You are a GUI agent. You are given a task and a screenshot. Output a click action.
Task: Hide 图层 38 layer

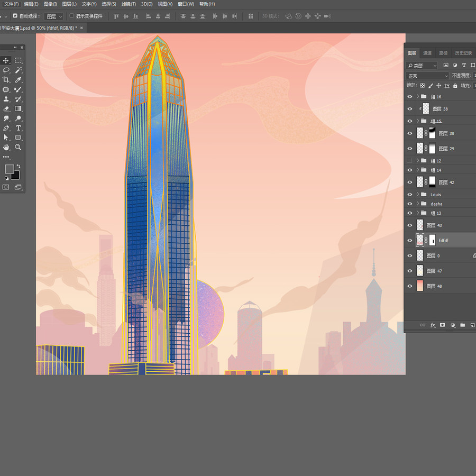(x=410, y=108)
